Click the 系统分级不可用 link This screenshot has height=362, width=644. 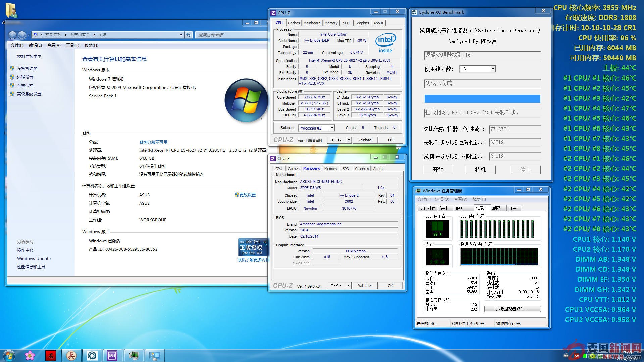[153, 142]
